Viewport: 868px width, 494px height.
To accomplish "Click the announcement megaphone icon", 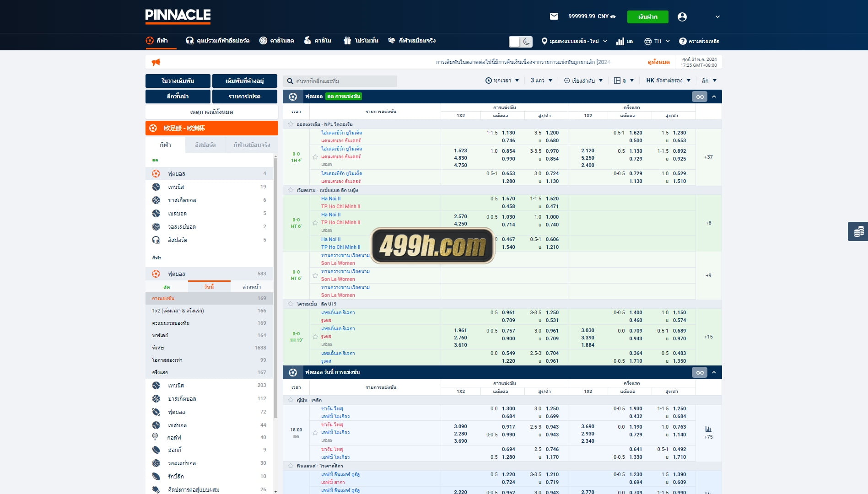I will [156, 62].
